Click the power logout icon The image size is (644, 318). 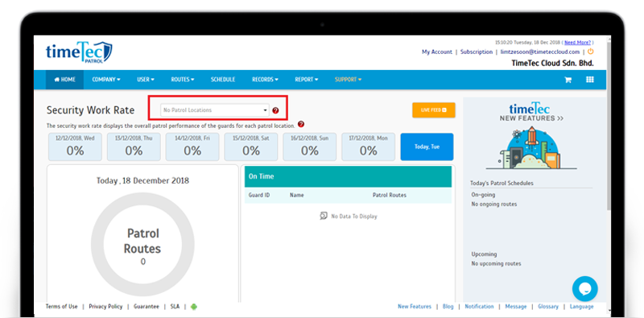(x=591, y=52)
